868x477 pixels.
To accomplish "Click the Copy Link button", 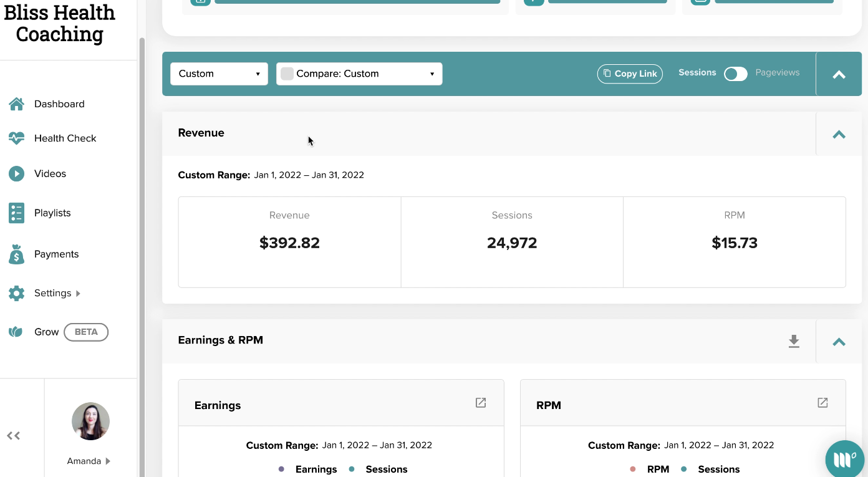I will pos(630,74).
